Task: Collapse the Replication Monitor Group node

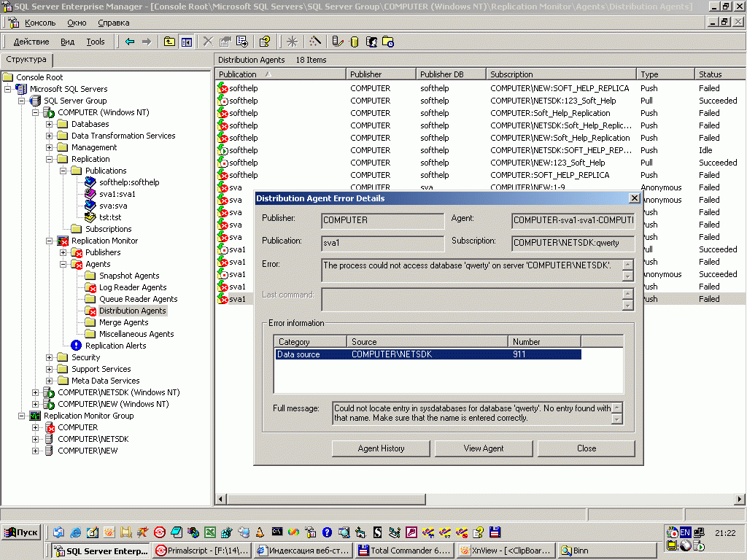Action: pos(21,416)
